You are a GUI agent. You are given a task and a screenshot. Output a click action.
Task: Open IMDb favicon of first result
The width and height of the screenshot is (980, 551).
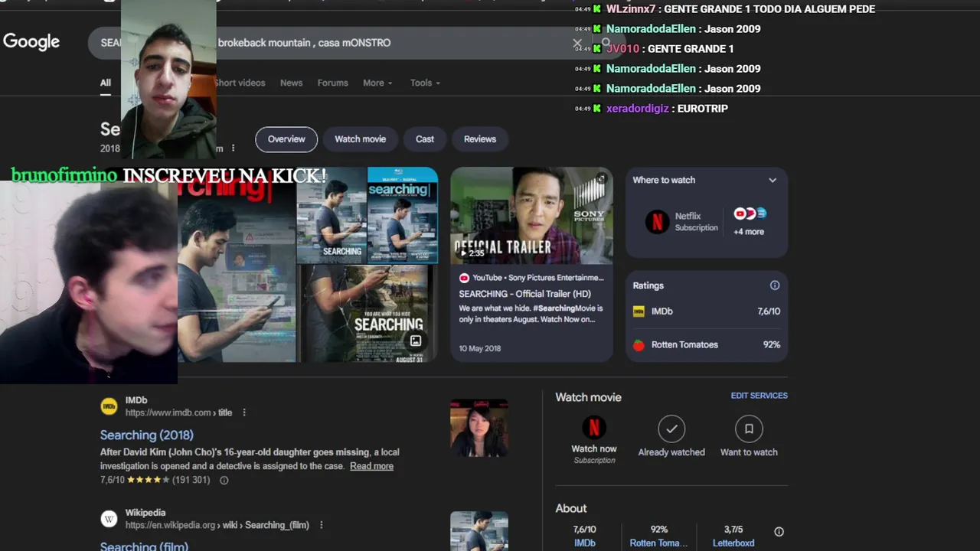pyautogui.click(x=109, y=406)
